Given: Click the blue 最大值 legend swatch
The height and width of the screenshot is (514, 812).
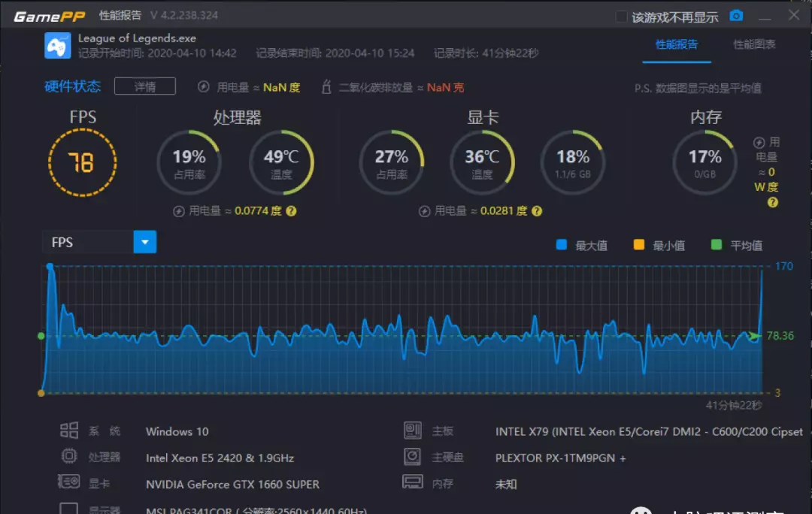Looking at the screenshot, I should (x=562, y=245).
